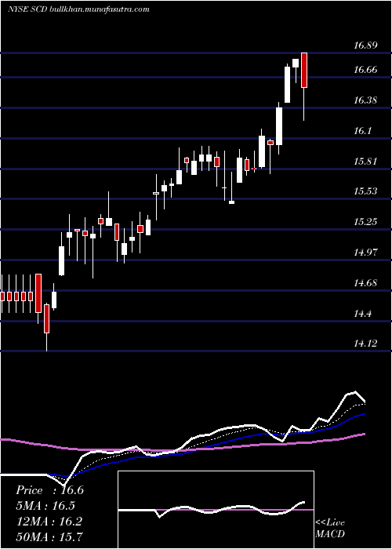Click the <<Live MACD label
The image size is (392, 549).
(330, 528)
